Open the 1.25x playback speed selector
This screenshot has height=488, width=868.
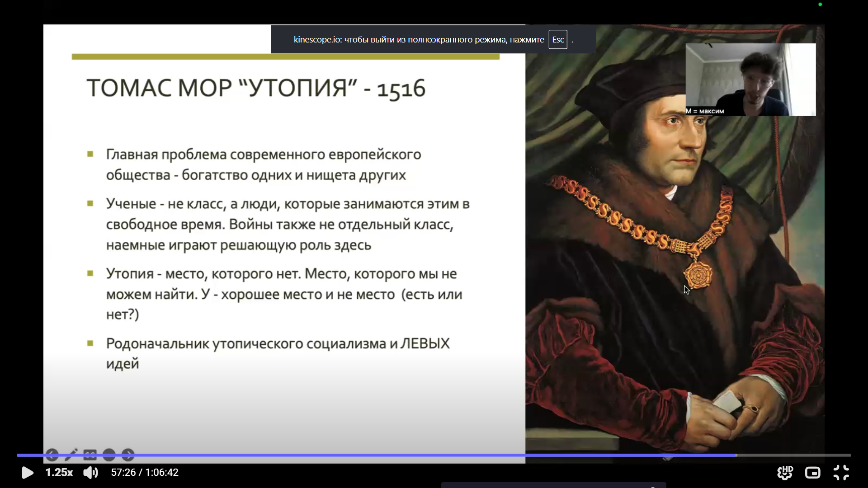pyautogui.click(x=59, y=473)
